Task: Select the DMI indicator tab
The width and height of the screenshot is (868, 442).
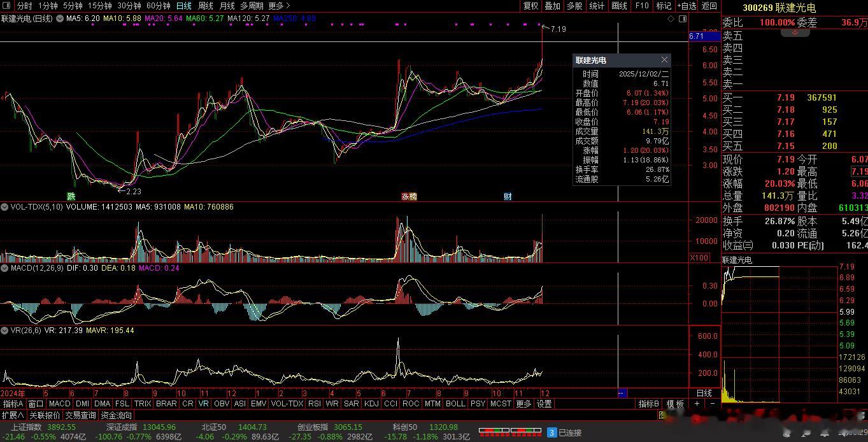Action: (83, 404)
